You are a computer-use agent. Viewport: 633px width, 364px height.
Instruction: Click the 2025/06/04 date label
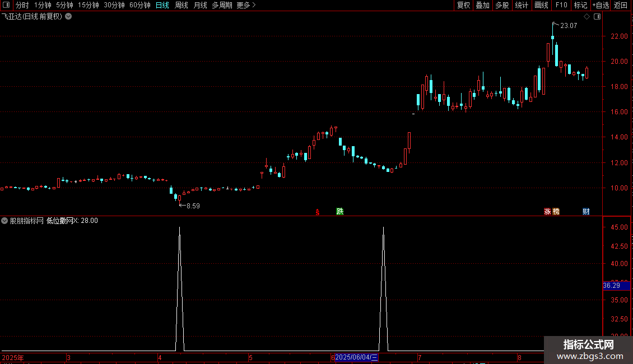356,357
